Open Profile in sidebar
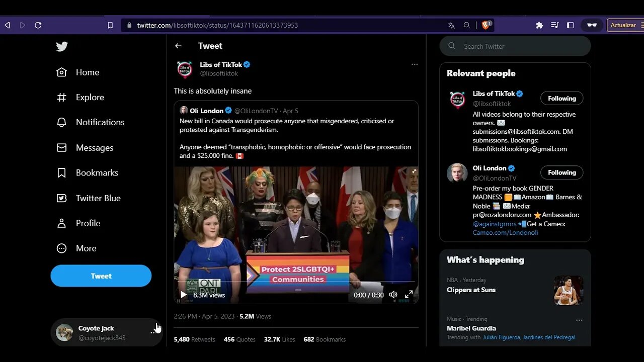 pyautogui.click(x=78, y=223)
